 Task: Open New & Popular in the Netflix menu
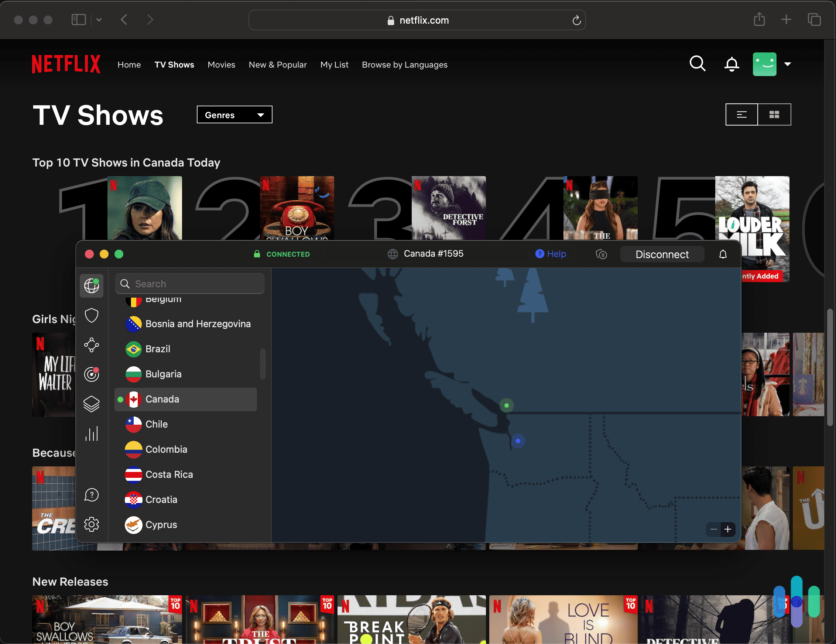[278, 64]
